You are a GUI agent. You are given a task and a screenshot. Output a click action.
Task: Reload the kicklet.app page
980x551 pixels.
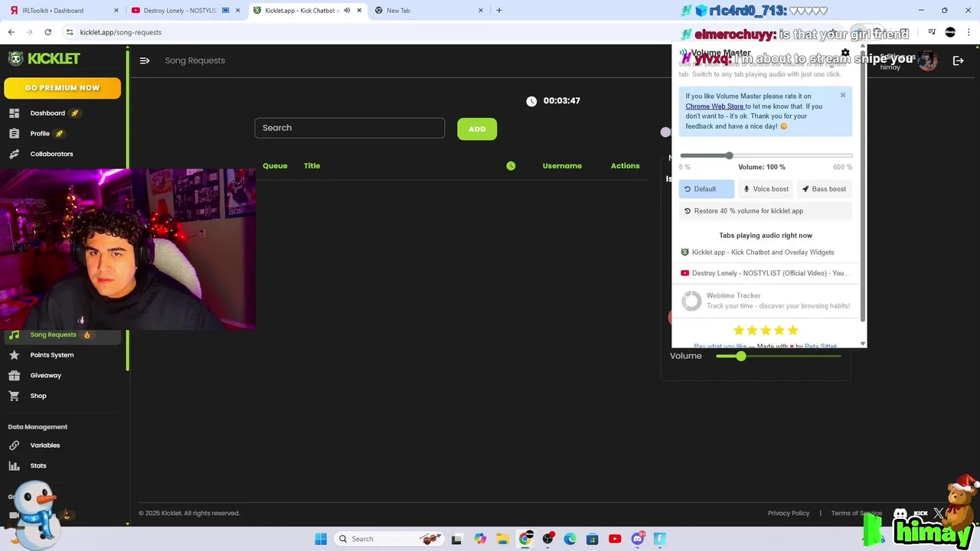click(47, 32)
